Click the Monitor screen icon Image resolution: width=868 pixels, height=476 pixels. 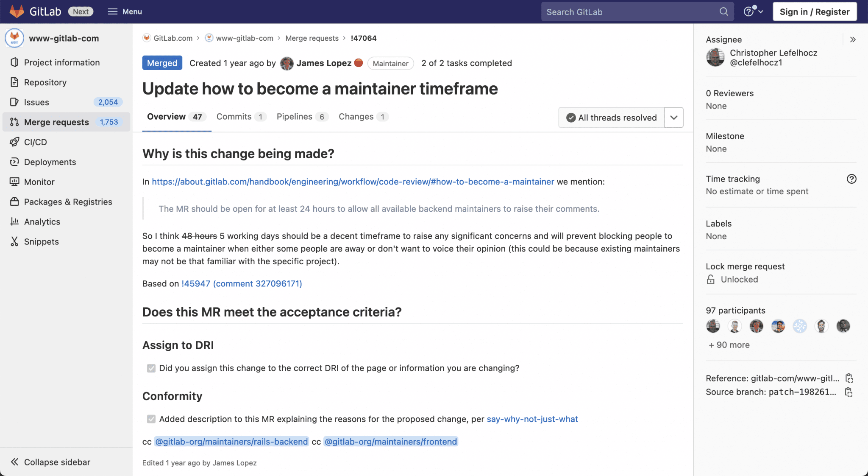click(14, 182)
